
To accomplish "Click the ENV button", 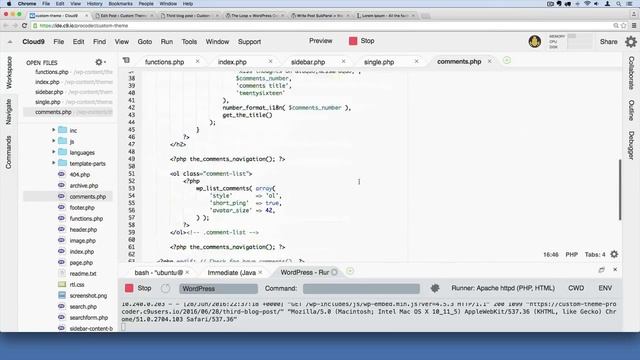I will click(605, 288).
